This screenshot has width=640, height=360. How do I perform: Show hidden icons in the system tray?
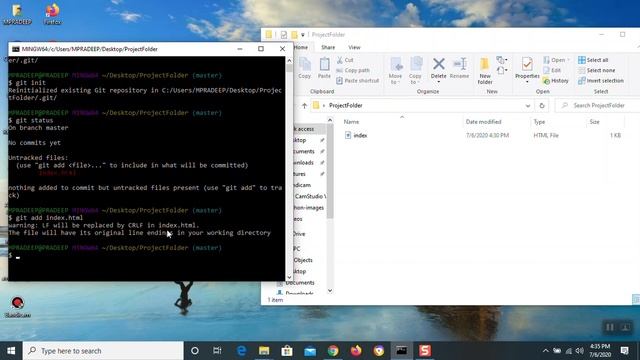[x=545, y=351]
